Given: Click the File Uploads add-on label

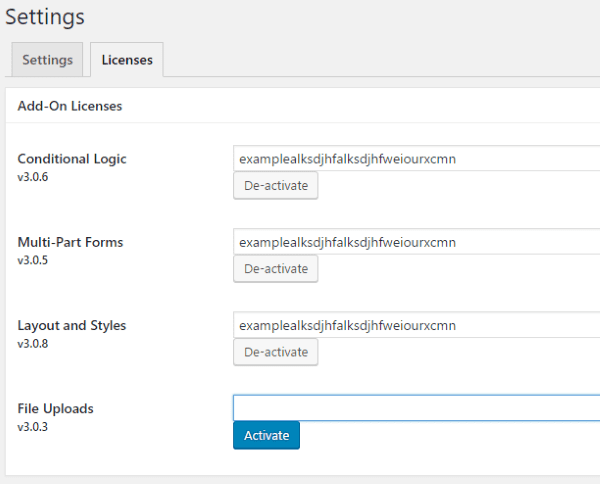Looking at the screenshot, I should coord(55,408).
